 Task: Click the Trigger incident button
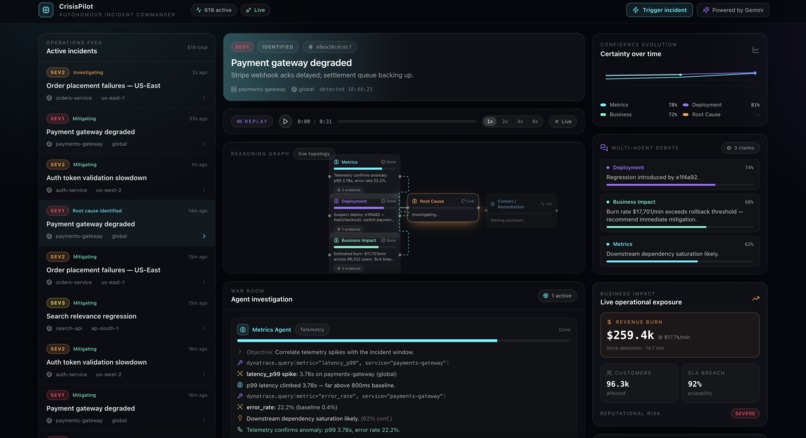pyautogui.click(x=659, y=10)
